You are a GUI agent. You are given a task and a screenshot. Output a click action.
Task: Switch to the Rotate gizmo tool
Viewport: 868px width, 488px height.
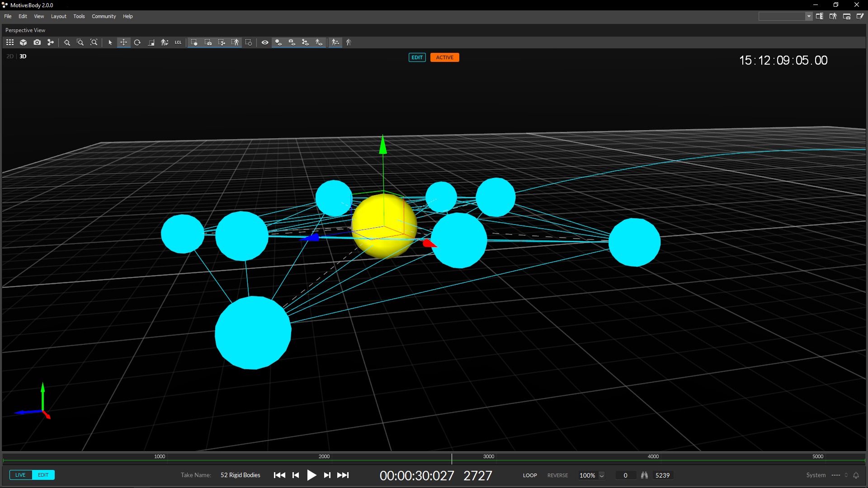pyautogui.click(x=137, y=42)
